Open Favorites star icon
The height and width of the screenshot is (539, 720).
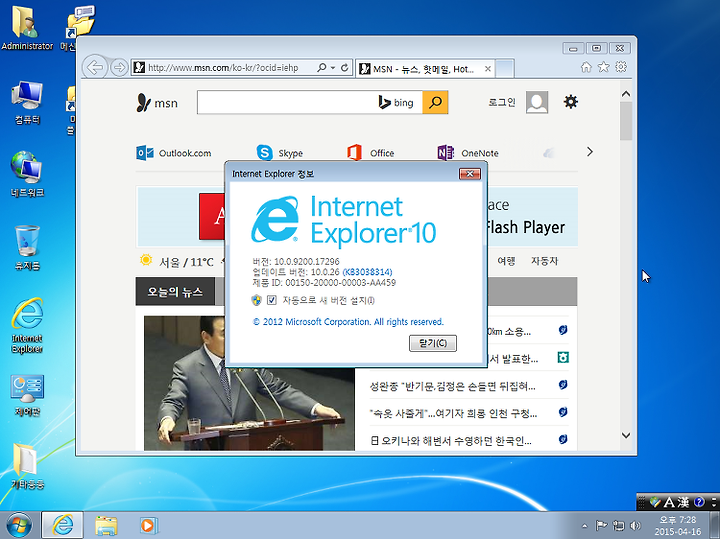click(603, 67)
